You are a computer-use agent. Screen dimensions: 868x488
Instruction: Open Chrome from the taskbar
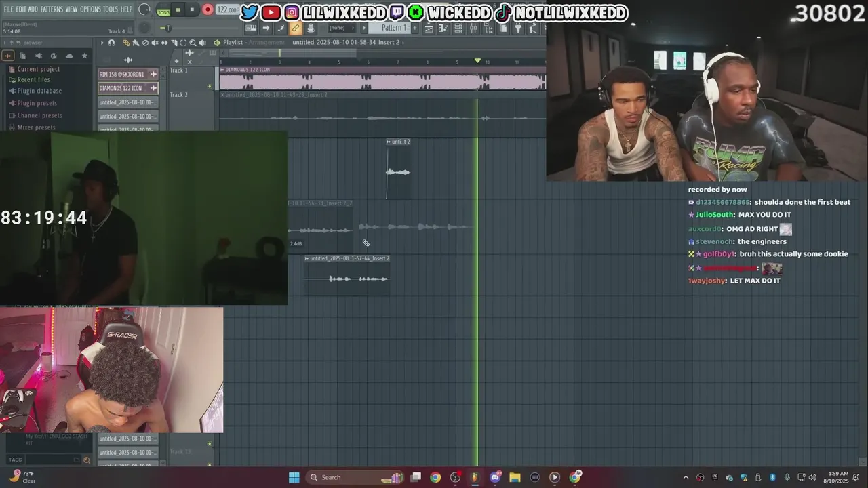(435, 477)
